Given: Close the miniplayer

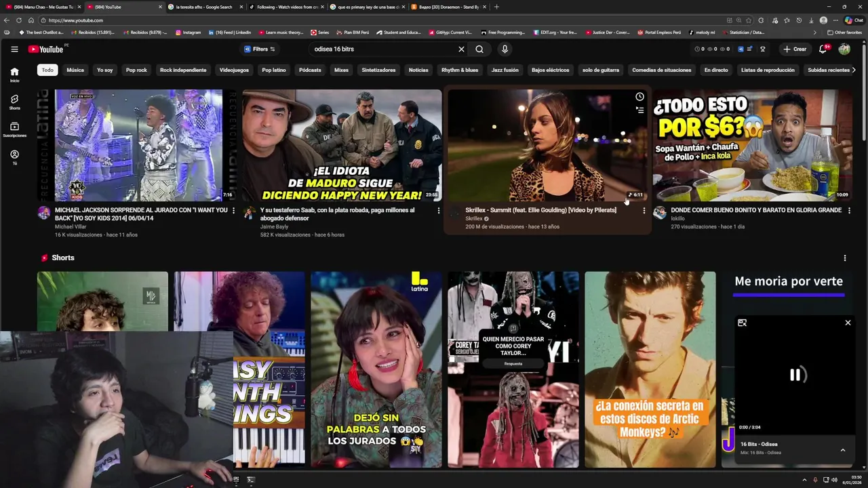Looking at the screenshot, I should pyautogui.click(x=848, y=323).
